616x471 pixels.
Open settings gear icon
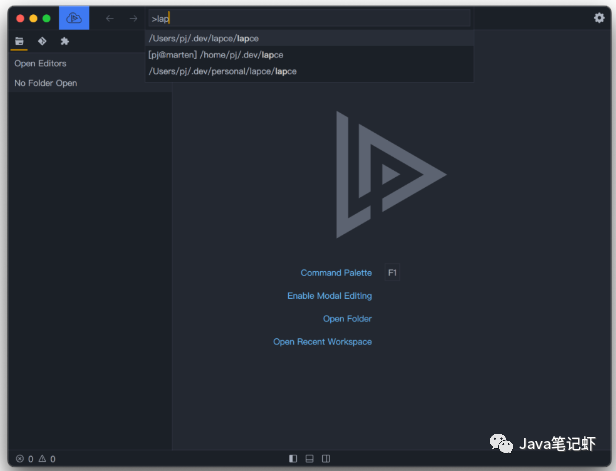[x=599, y=18]
